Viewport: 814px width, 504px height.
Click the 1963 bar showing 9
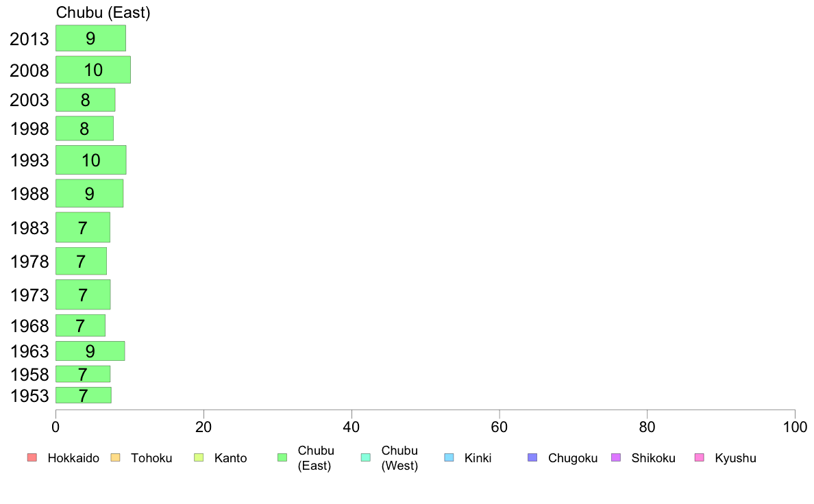90,351
